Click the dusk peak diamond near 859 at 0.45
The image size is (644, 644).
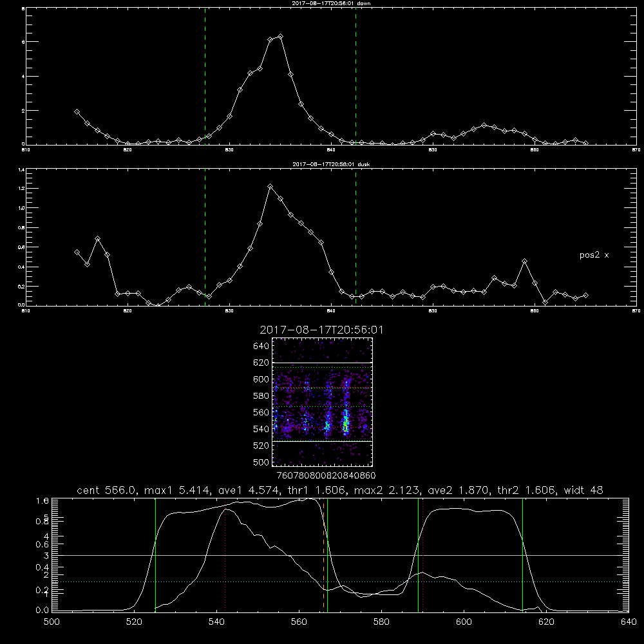(524, 261)
